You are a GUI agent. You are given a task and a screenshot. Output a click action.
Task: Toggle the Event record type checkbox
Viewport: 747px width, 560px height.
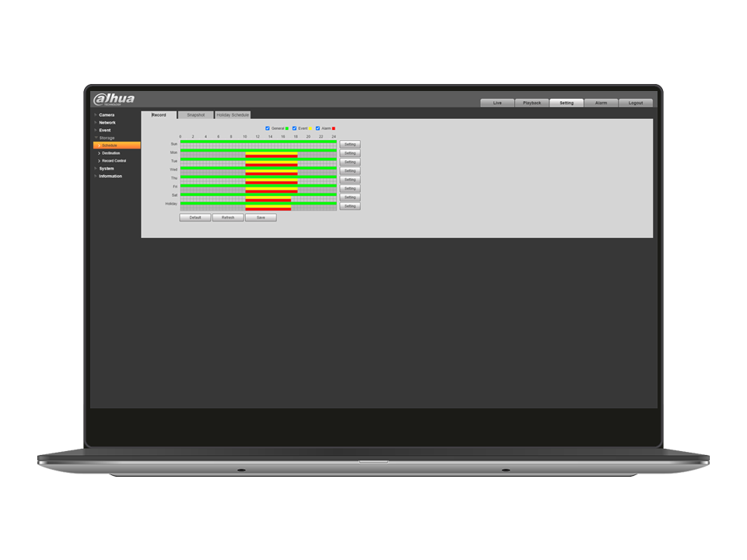294,128
